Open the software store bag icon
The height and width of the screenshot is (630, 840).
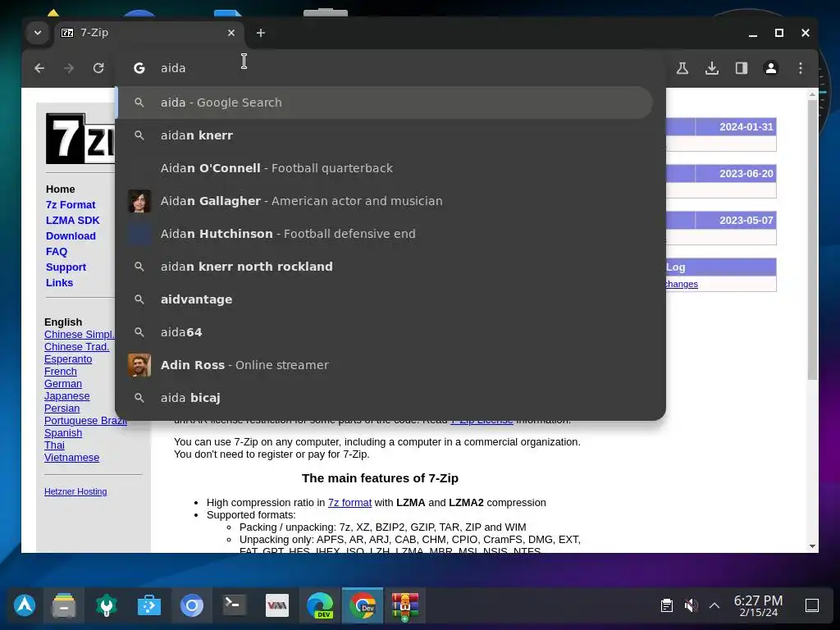(149, 605)
